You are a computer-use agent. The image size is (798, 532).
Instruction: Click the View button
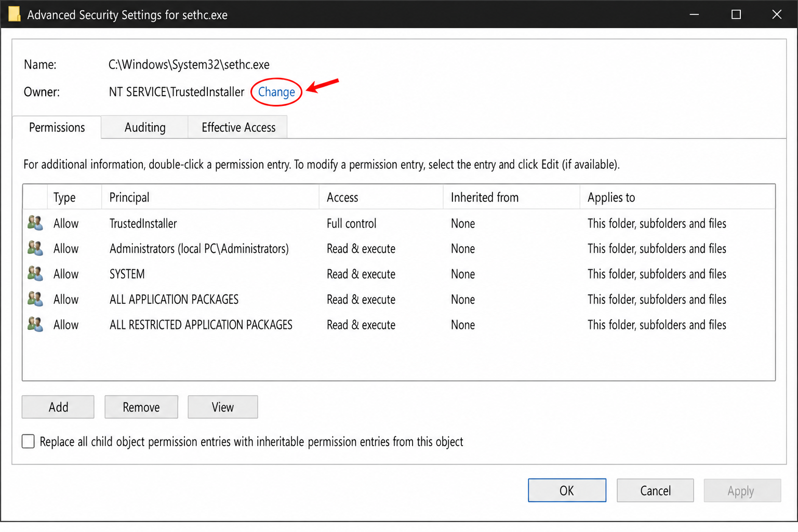click(223, 407)
